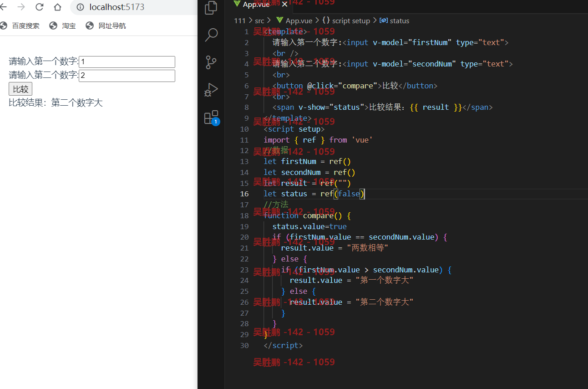Click "第一个数字大" string in code
The width and height of the screenshot is (588, 389).
385,281
